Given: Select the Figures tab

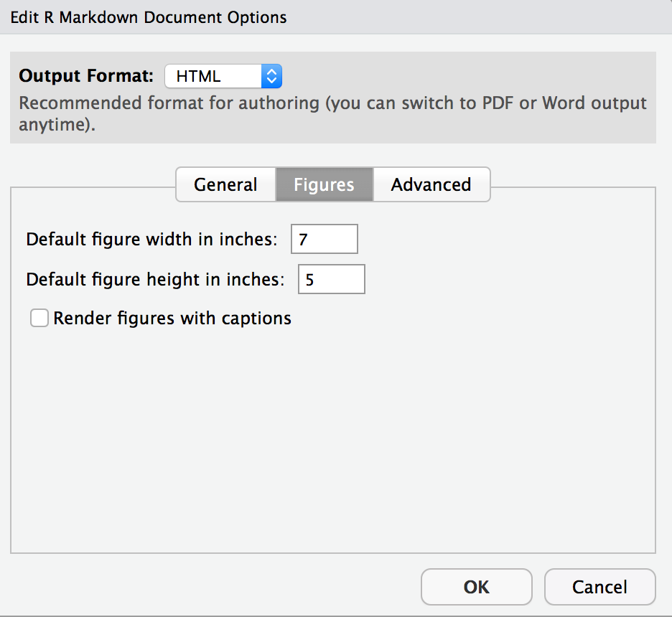Looking at the screenshot, I should [x=324, y=184].
